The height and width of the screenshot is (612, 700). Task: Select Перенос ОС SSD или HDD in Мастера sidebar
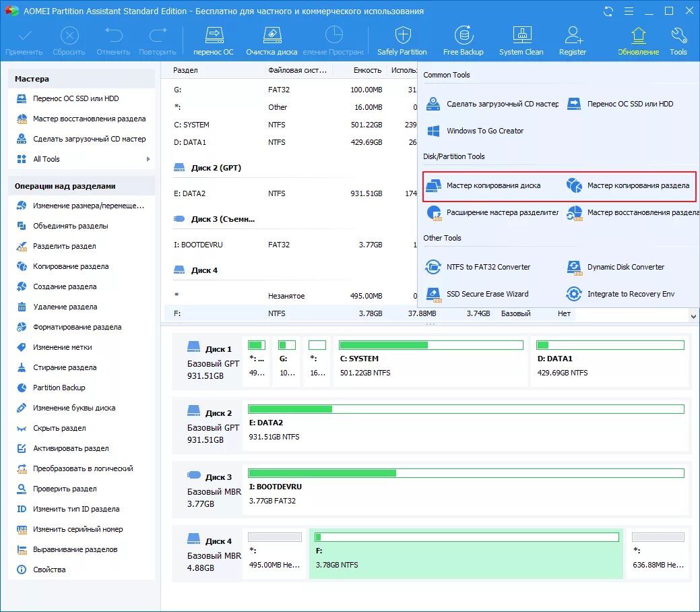(82, 98)
